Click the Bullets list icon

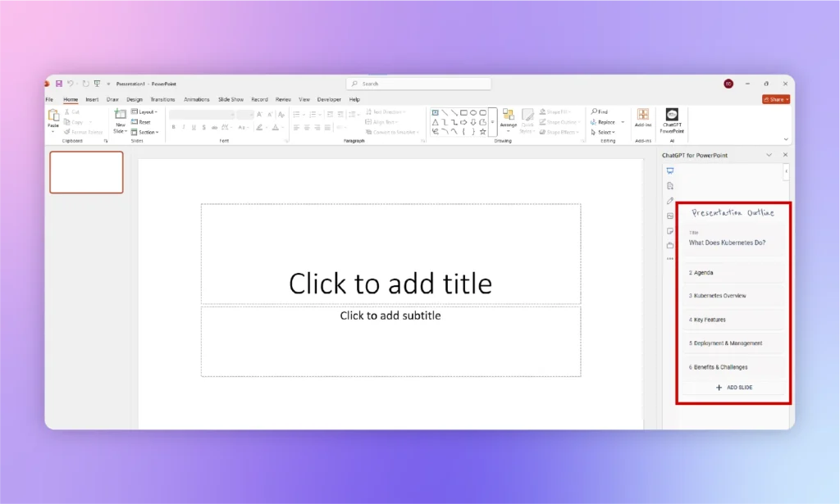tap(297, 115)
